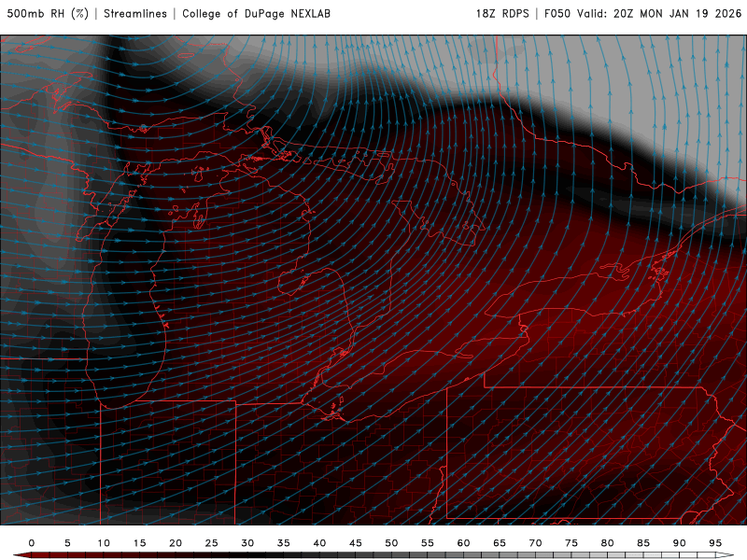The height and width of the screenshot is (560, 747).
Task: Click the "College of DuPage NEXLAB" credit text
Action: click(256, 14)
